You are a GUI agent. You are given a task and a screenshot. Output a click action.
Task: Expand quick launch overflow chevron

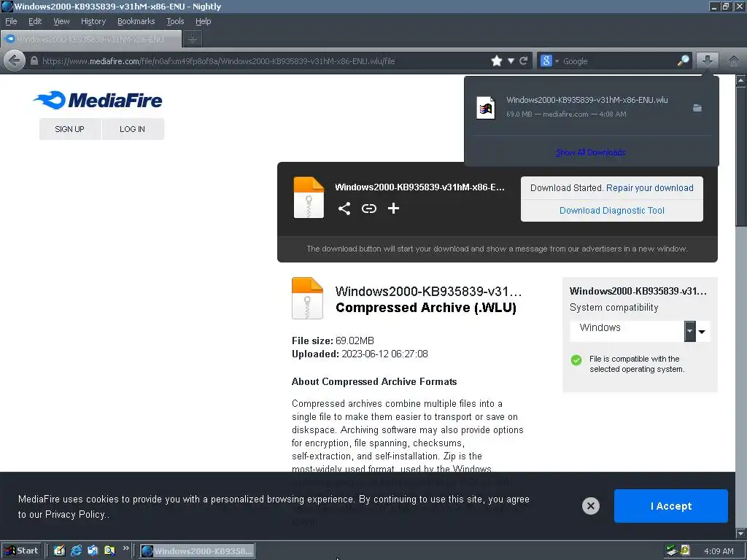point(125,548)
